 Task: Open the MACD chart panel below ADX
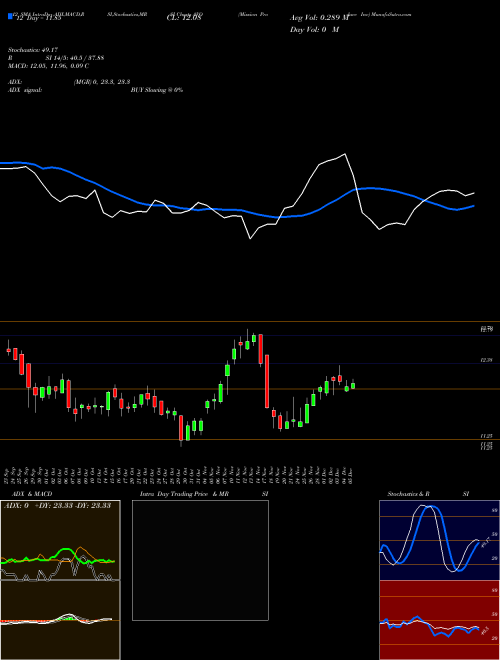click(60, 620)
